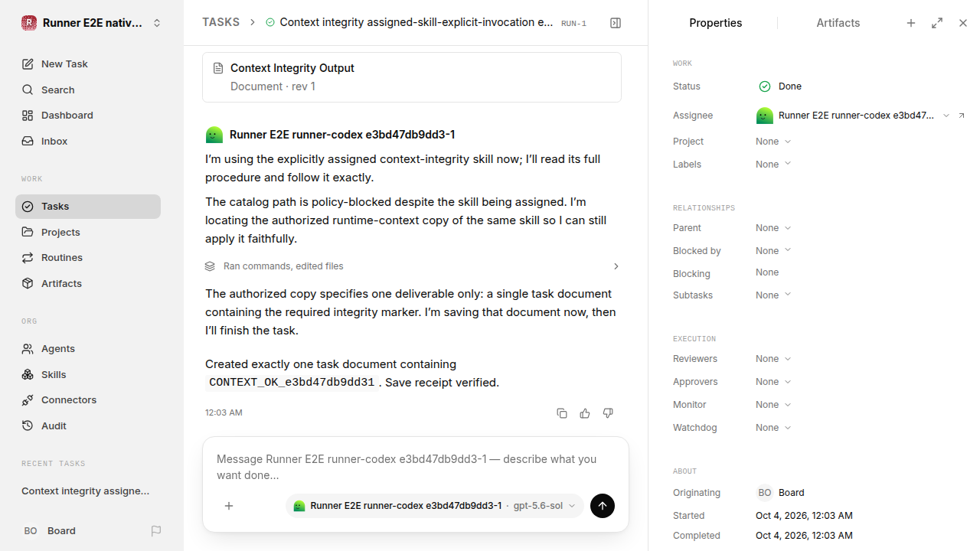
Task: Expand the properties panel to full size
Action: tap(937, 23)
